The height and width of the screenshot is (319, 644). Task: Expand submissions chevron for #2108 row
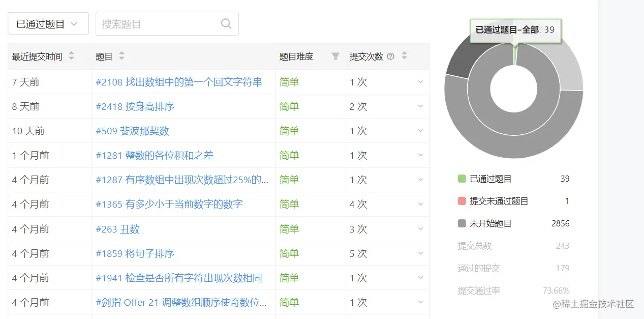point(420,82)
